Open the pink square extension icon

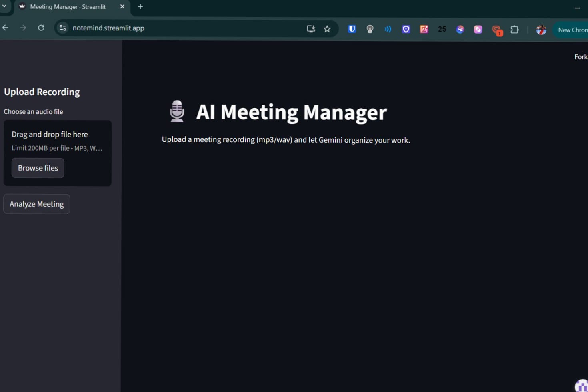point(478,29)
